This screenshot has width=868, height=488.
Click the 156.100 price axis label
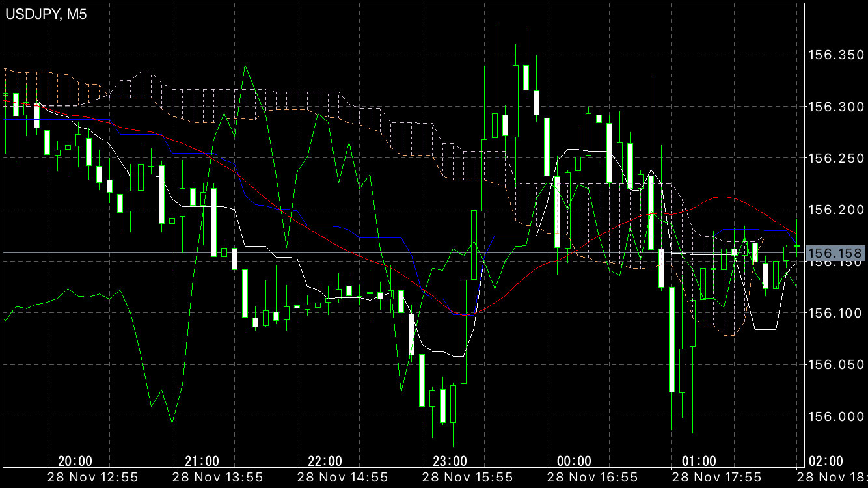pyautogui.click(x=834, y=313)
